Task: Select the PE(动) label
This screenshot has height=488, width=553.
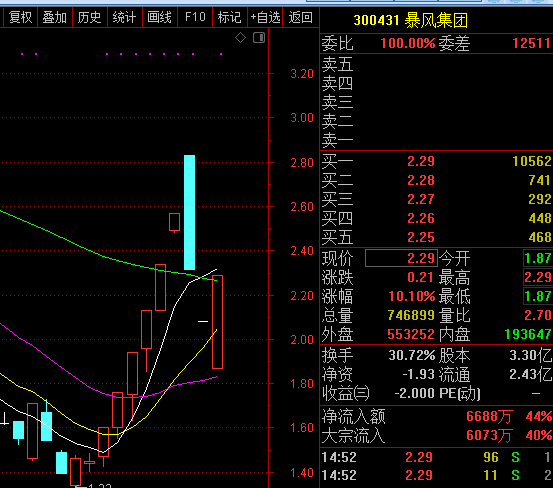Action: tap(460, 394)
